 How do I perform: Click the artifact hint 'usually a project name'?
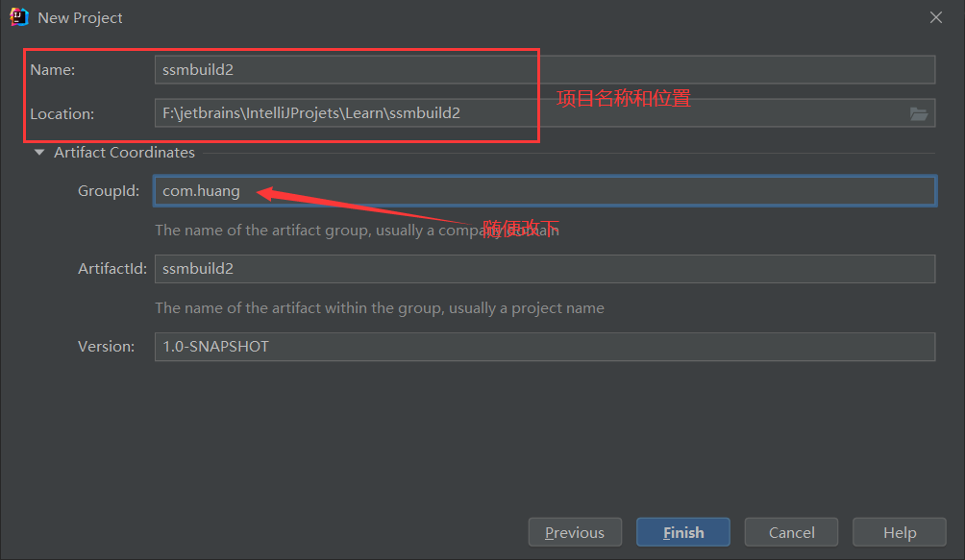pyautogui.click(x=526, y=308)
